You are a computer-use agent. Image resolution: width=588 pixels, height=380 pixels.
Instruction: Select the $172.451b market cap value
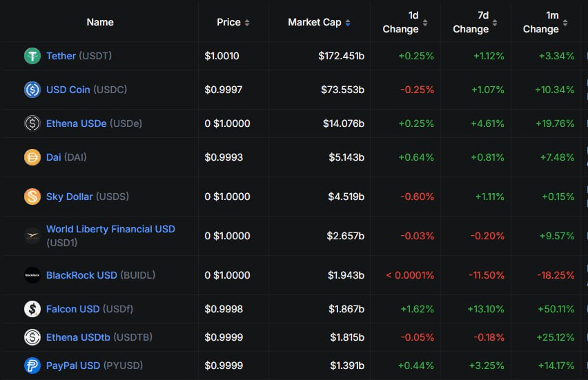coord(341,56)
